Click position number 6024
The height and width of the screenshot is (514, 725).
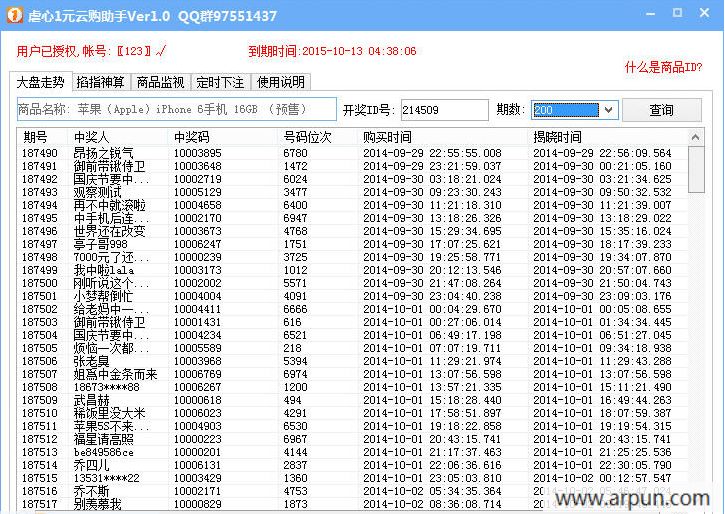[x=295, y=179]
